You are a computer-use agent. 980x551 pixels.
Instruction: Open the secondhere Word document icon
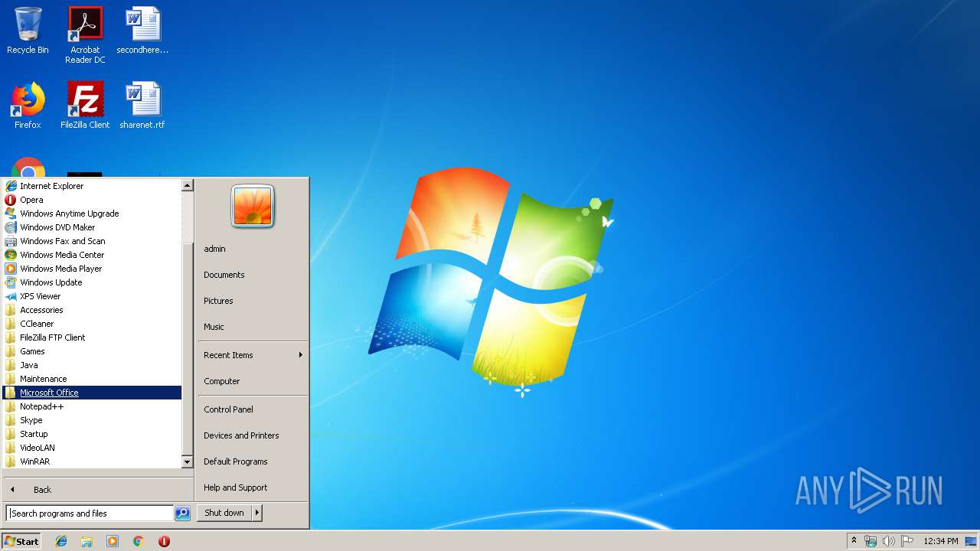point(142,31)
